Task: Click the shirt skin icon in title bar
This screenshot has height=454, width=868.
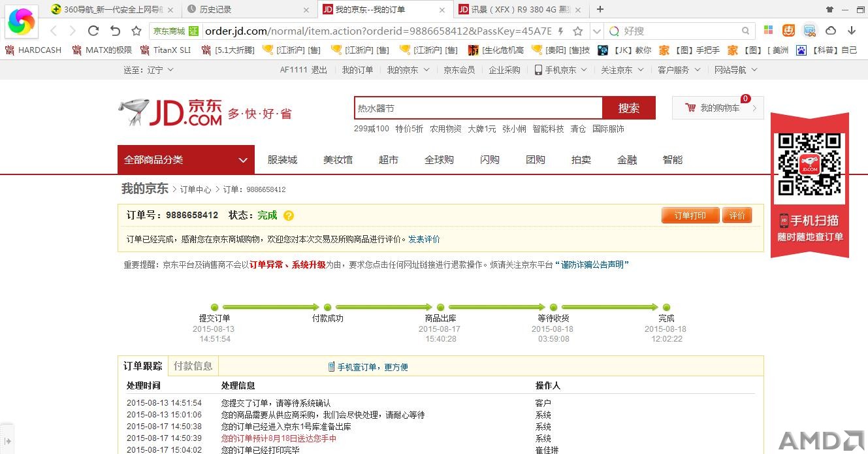Action: [829, 9]
